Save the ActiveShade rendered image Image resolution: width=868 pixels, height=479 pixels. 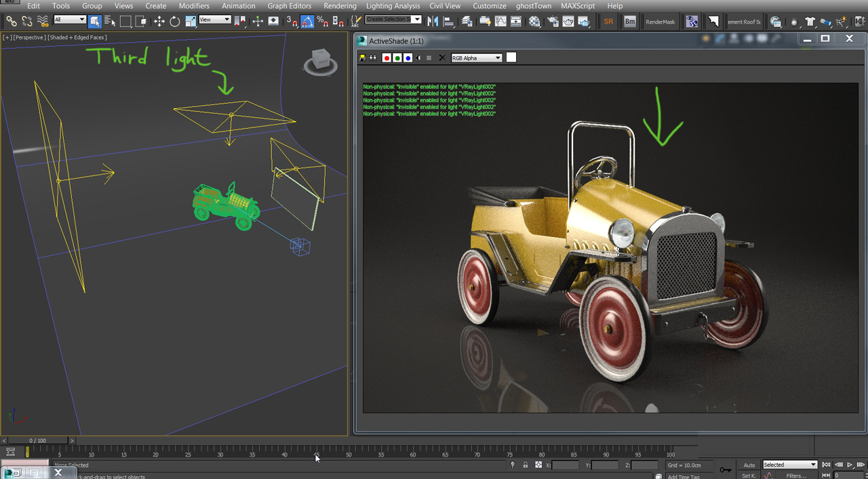tap(363, 58)
